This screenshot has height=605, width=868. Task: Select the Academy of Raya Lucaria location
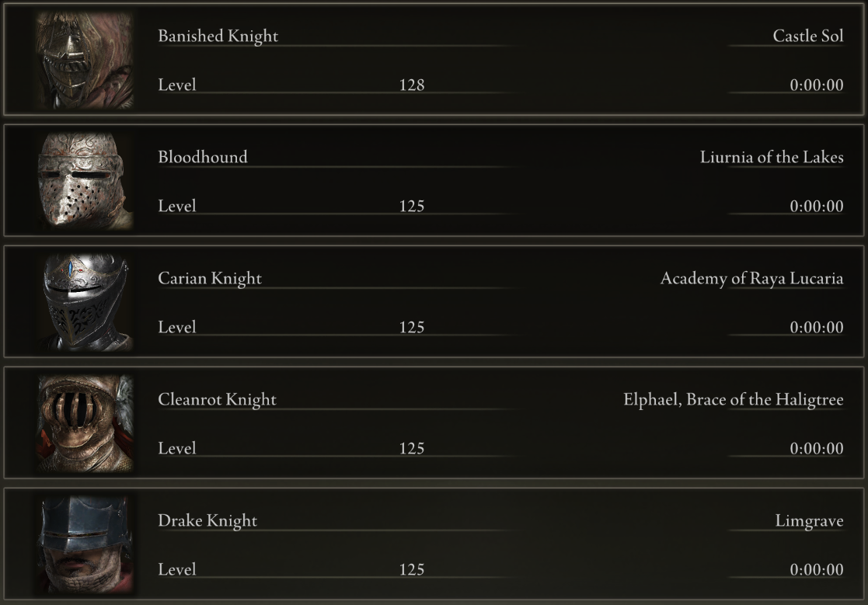coord(751,278)
